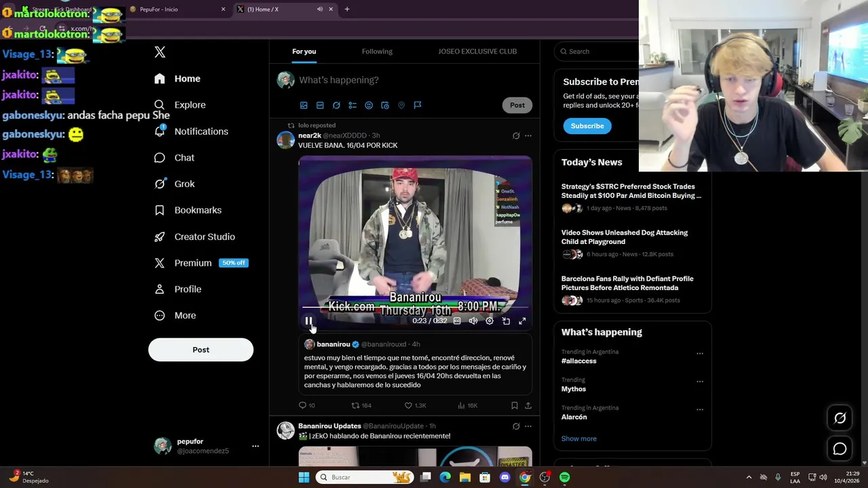Click Show more under trends

coord(579,439)
